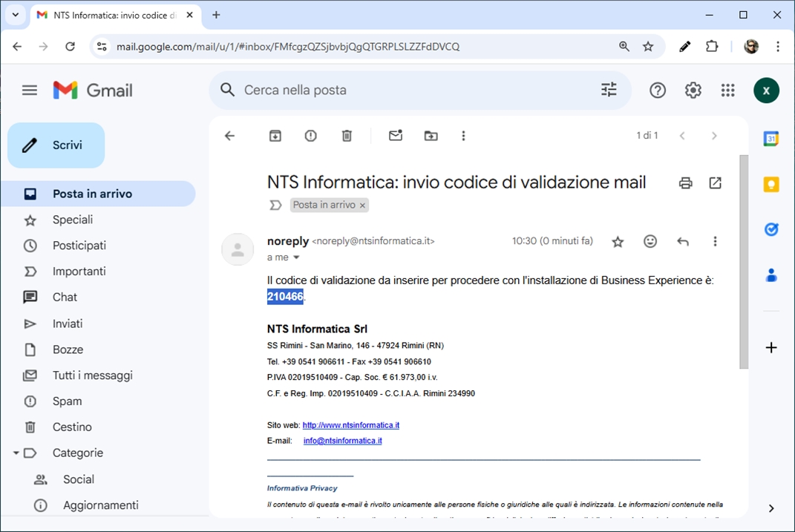Viewport: 795px width, 532px height.
Task: Mark the email as unread
Action: (x=396, y=135)
